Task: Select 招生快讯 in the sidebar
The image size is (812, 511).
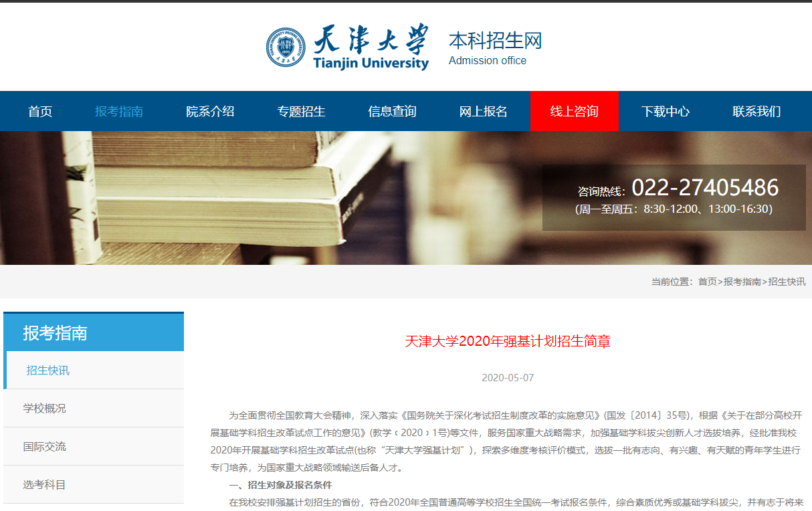Action: click(x=94, y=370)
